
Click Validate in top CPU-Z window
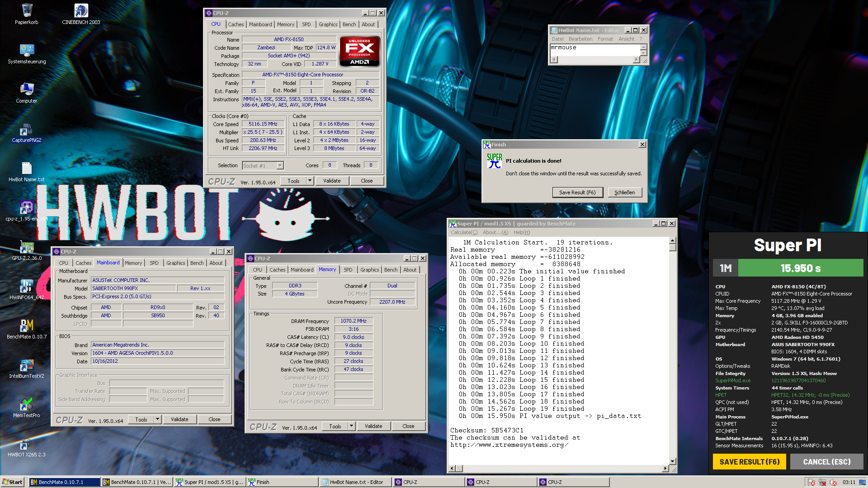click(x=332, y=181)
